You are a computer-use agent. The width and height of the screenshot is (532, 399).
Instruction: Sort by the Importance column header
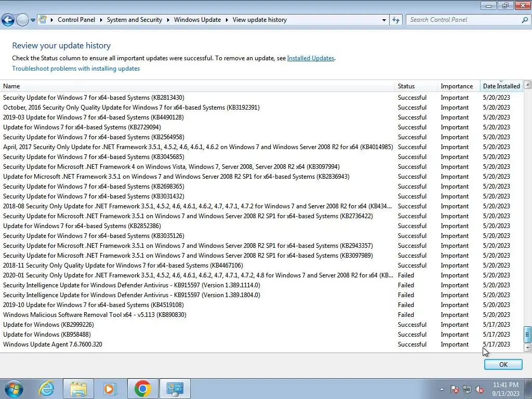(x=459, y=86)
